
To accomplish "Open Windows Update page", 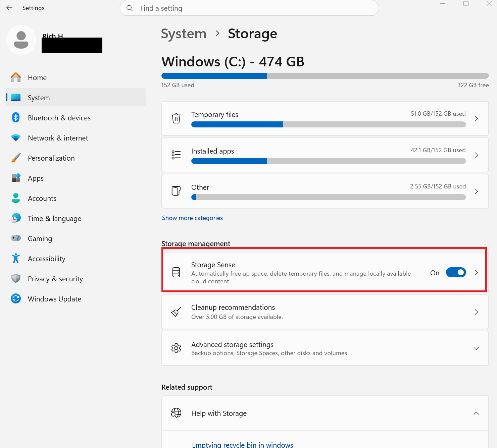I will pos(76,299).
